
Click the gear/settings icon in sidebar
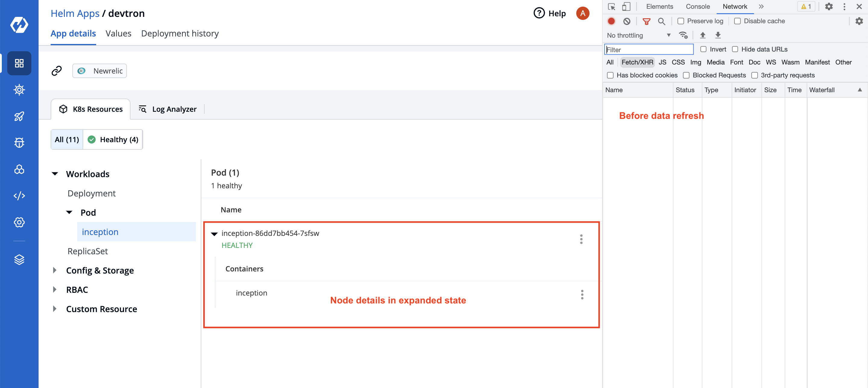(19, 223)
